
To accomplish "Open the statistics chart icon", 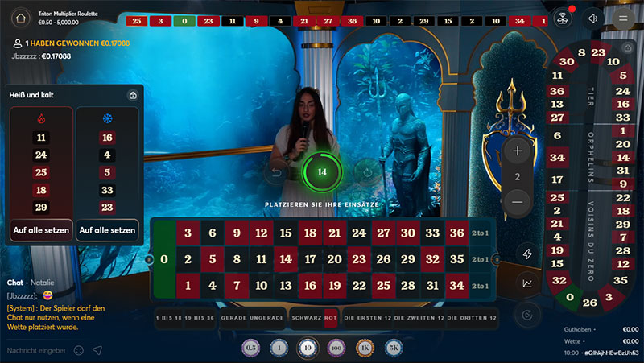I will (x=528, y=283).
